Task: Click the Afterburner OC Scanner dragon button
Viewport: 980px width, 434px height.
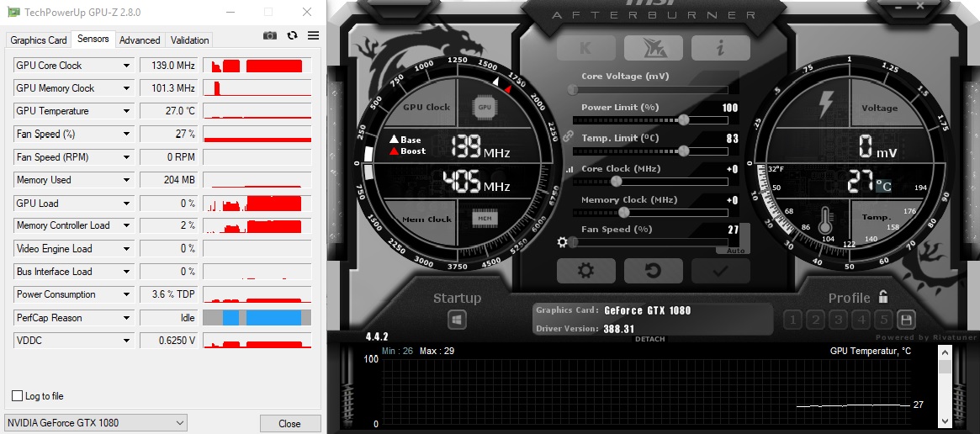Action: pyautogui.click(x=653, y=48)
